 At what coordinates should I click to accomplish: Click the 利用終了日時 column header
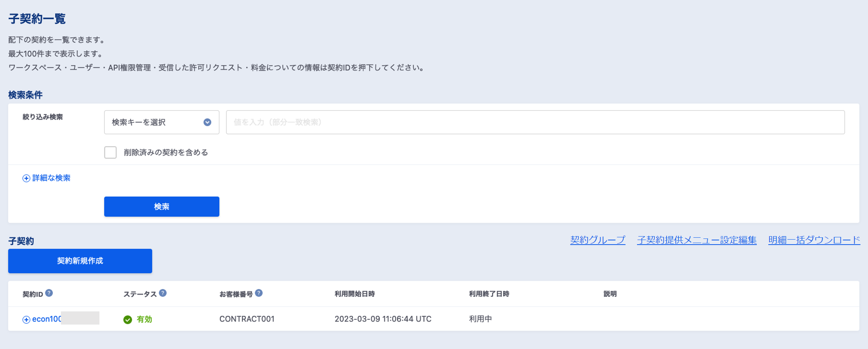click(x=489, y=294)
